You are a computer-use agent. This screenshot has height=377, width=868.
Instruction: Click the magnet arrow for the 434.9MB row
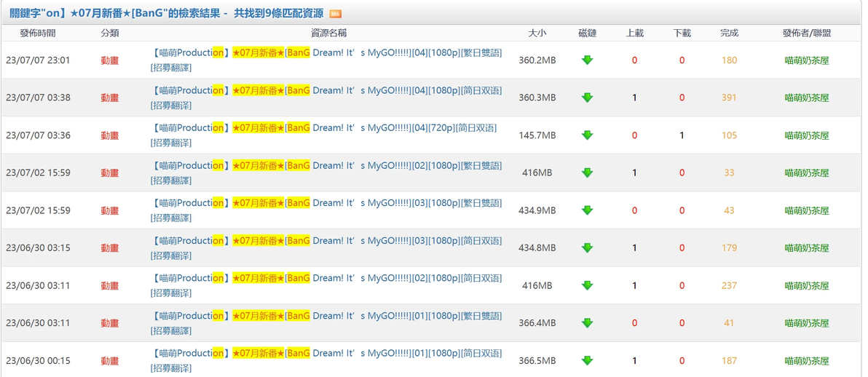point(588,210)
